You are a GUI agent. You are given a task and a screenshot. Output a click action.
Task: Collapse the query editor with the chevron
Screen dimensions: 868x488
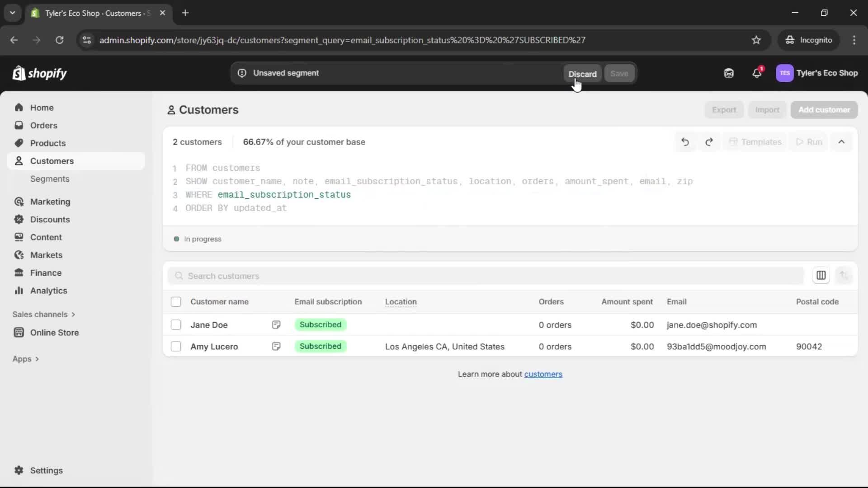(x=842, y=141)
